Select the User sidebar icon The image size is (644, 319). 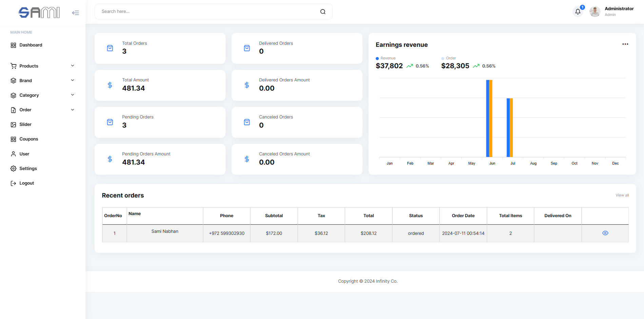[x=14, y=154]
